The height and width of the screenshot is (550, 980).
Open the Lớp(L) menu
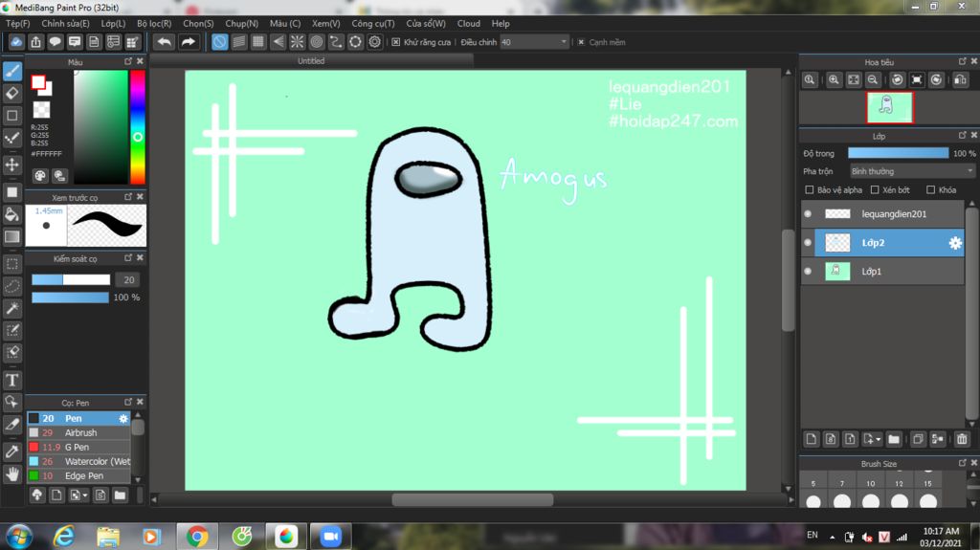[113, 23]
